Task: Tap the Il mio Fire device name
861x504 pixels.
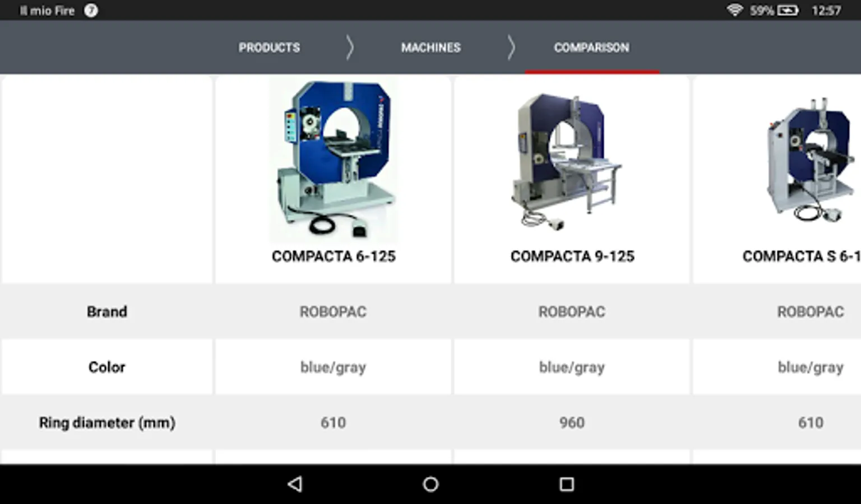Action: click(x=47, y=10)
